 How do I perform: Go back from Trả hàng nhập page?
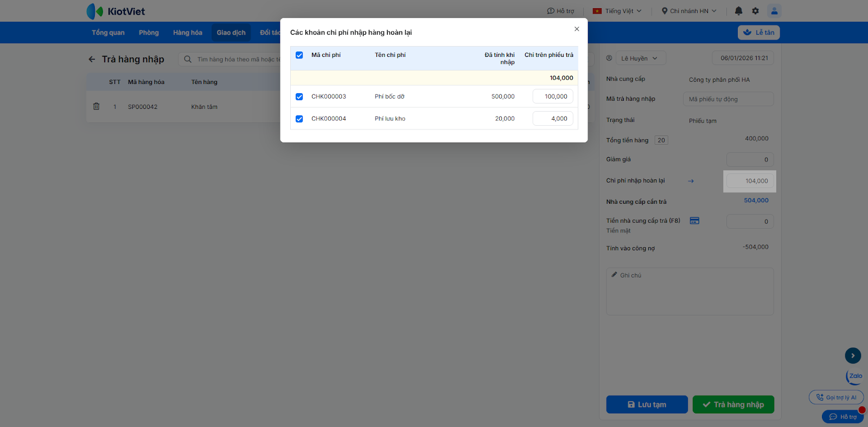coord(92,59)
